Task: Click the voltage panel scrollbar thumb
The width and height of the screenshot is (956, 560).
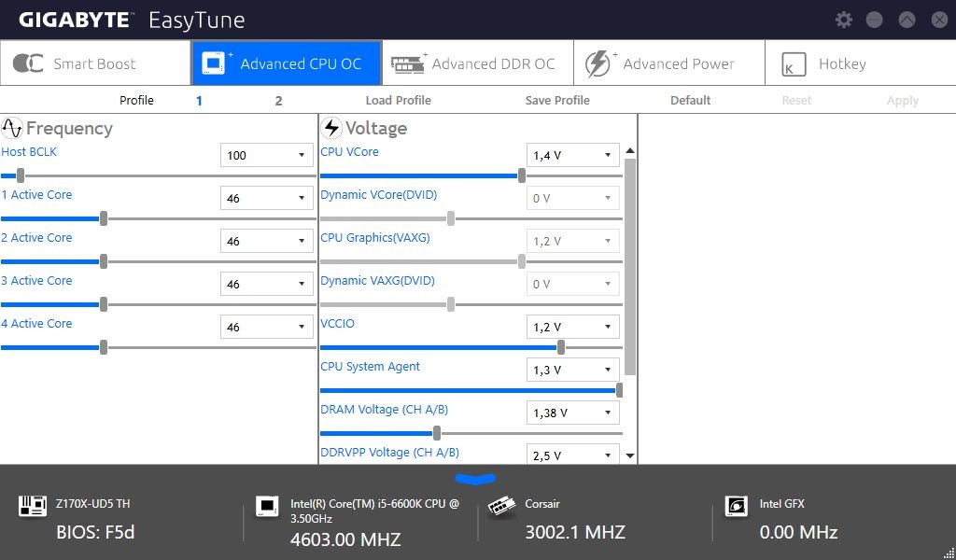Action: (x=630, y=267)
